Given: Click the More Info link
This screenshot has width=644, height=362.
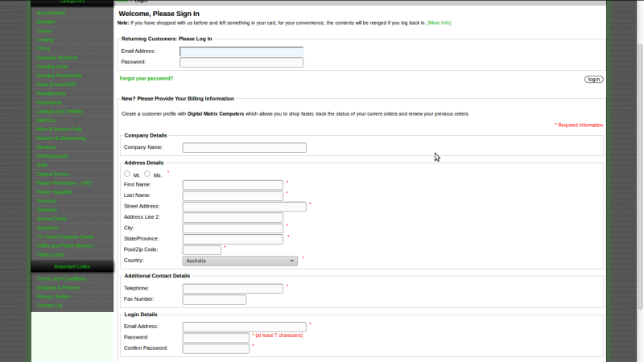Looking at the screenshot, I should 439,23.
